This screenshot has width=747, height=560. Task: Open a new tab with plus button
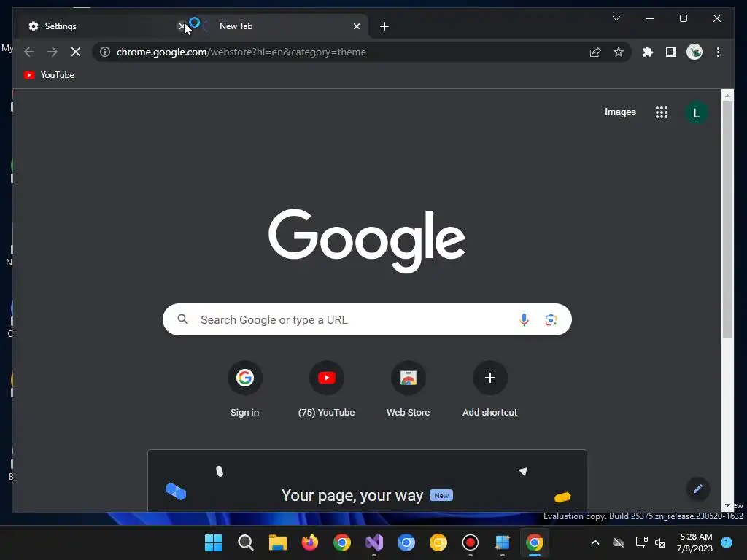pos(384,26)
